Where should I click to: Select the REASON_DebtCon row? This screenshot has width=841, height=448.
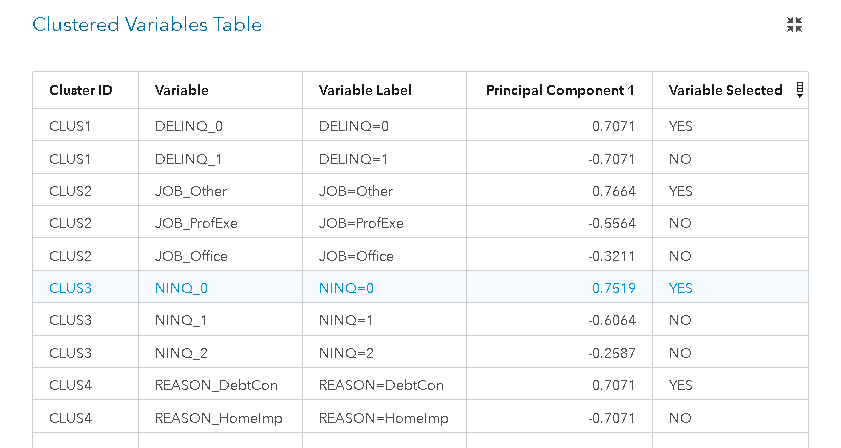420,385
